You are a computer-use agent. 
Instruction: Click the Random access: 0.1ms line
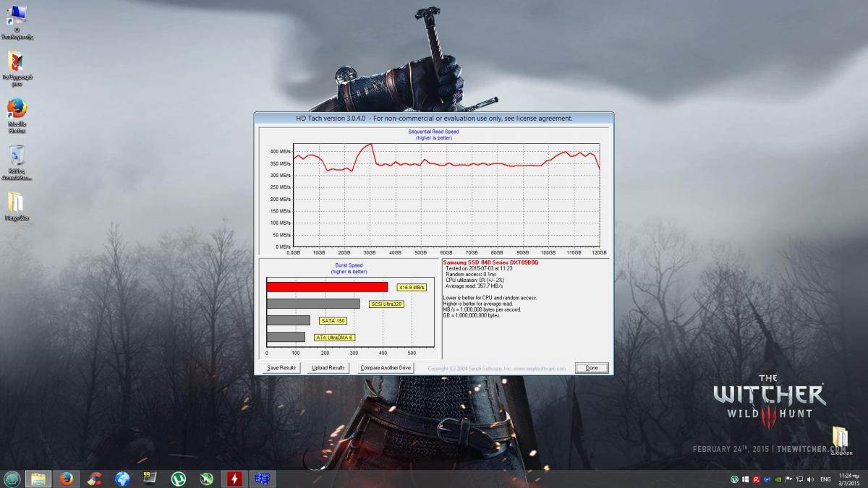pyautogui.click(x=471, y=274)
